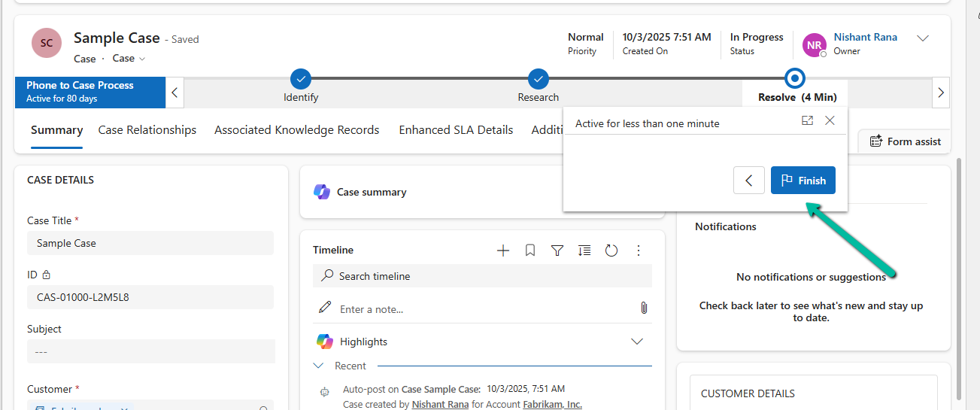
Task: Collapse the Highlights section
Action: tap(636, 342)
